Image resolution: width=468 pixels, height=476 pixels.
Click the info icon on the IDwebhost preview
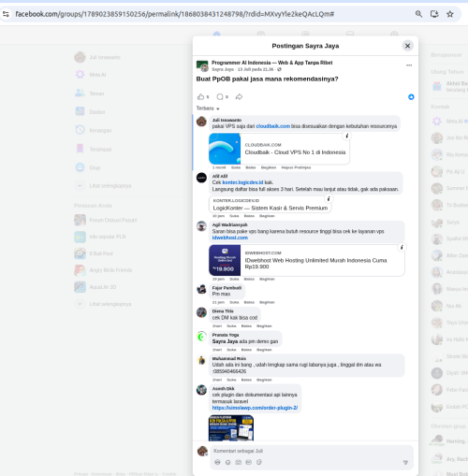click(402, 247)
